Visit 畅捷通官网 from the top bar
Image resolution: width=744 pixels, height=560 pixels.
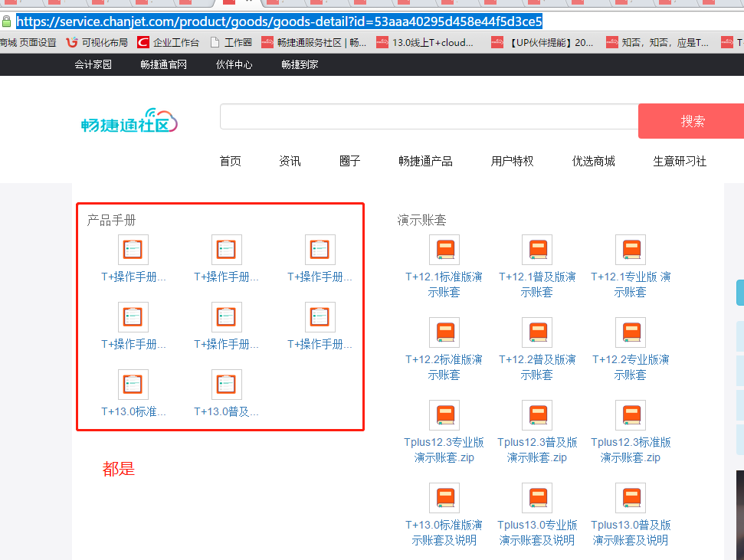164,64
